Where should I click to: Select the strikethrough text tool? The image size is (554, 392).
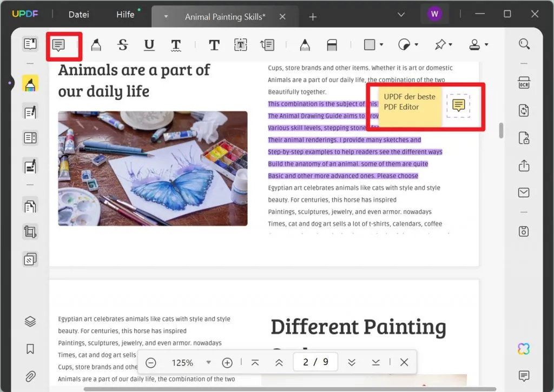(123, 45)
